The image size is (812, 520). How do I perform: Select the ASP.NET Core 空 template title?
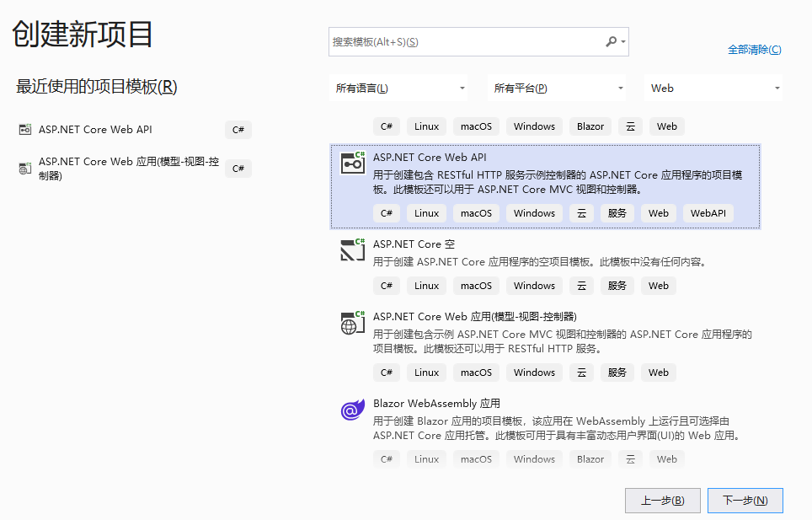tap(414, 244)
